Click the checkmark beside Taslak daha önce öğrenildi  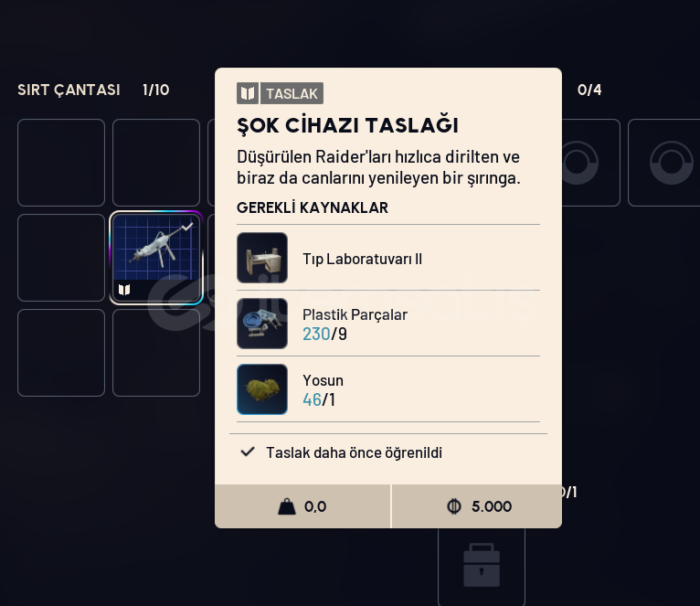click(x=248, y=452)
